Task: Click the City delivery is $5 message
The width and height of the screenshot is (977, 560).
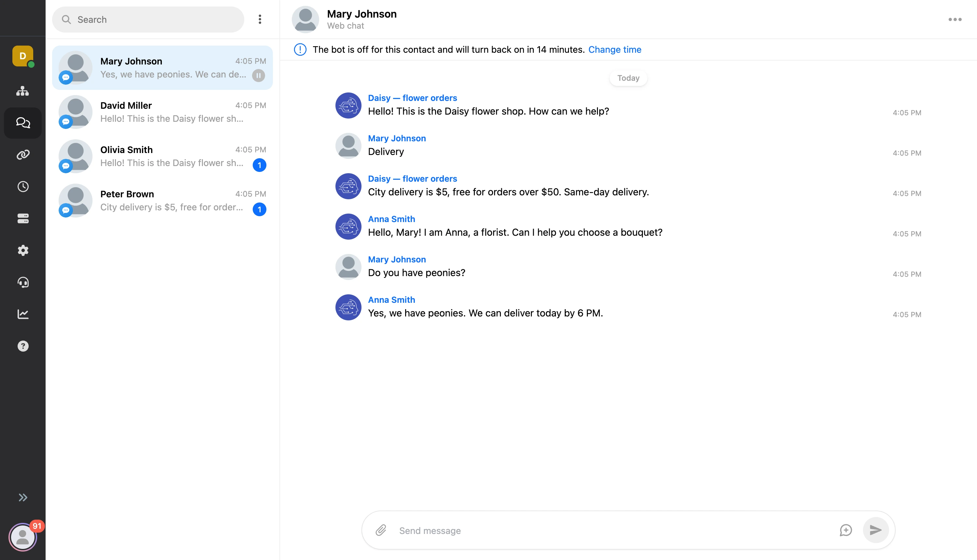Action: click(x=508, y=192)
